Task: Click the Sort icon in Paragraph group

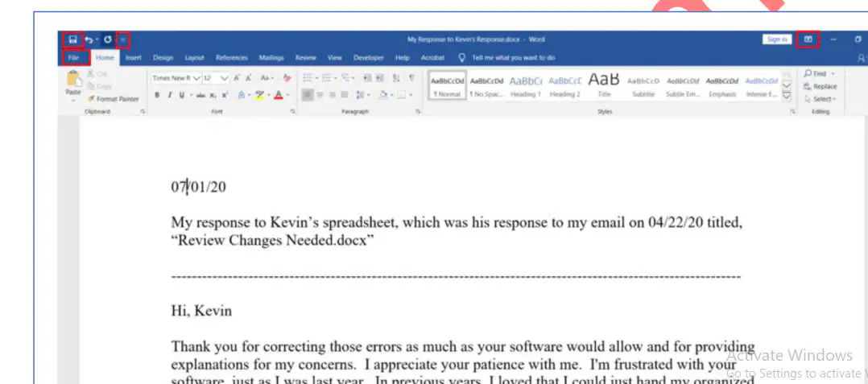Action: (396, 79)
